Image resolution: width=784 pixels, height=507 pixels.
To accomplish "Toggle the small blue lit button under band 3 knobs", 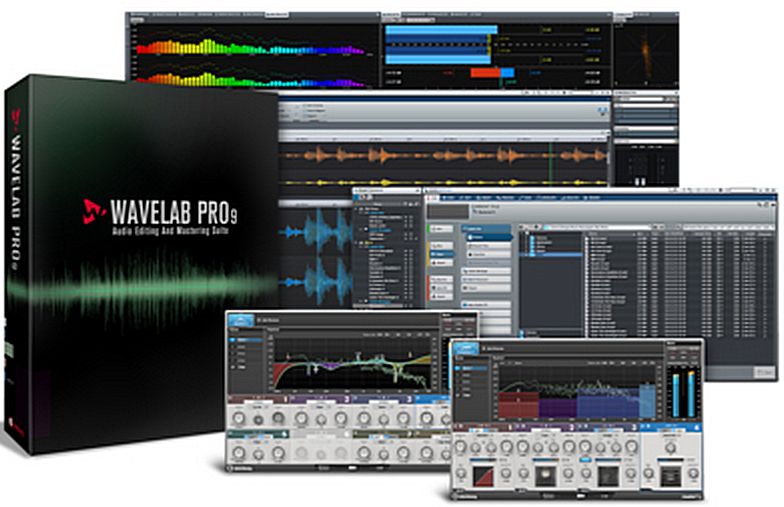I will tap(585, 459).
